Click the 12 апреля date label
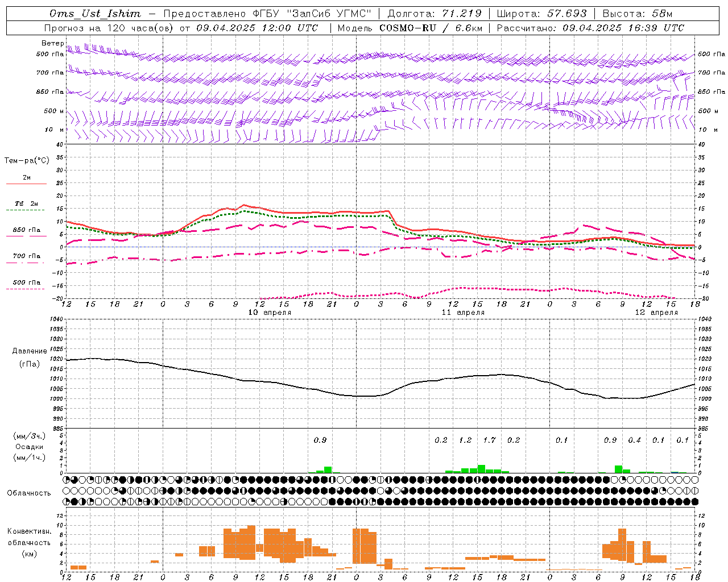 (656, 312)
